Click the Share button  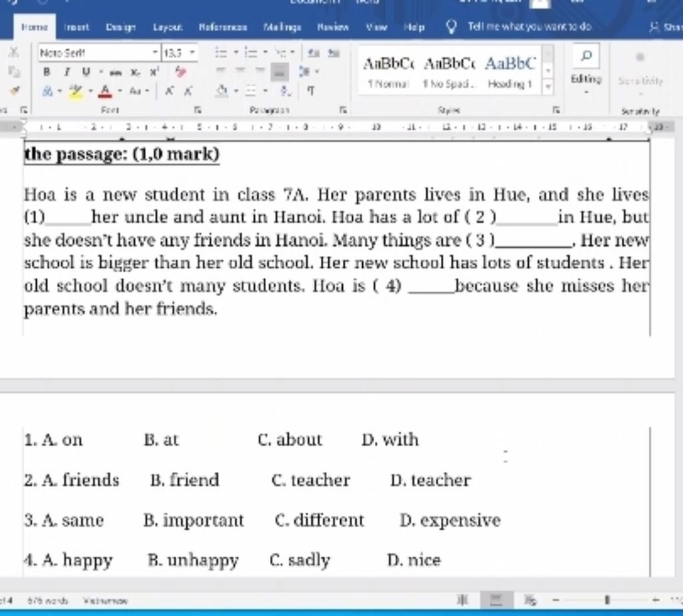[666, 27]
